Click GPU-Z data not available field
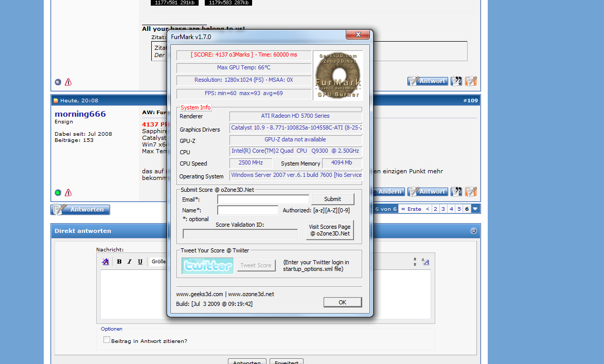This screenshot has width=604, height=364. 295,140
